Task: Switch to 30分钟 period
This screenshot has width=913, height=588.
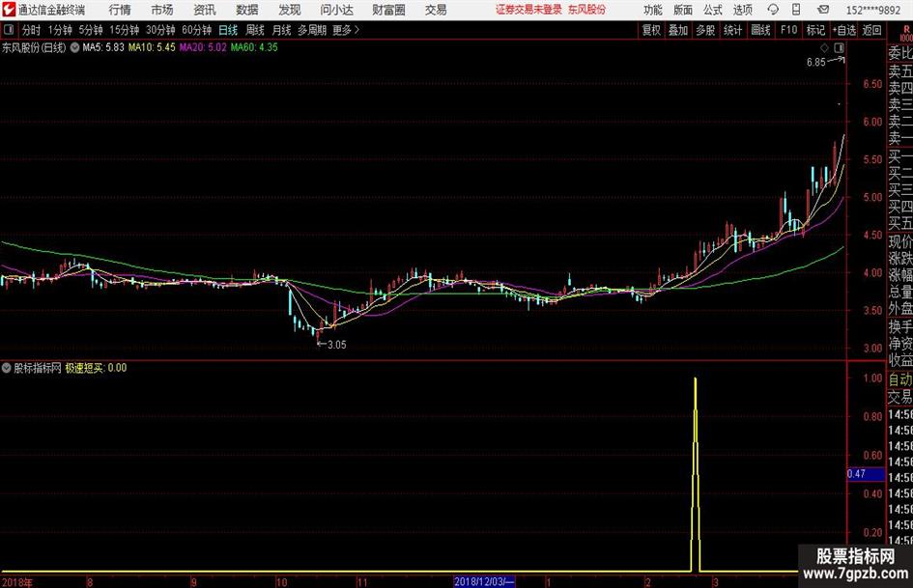Action: [x=160, y=30]
